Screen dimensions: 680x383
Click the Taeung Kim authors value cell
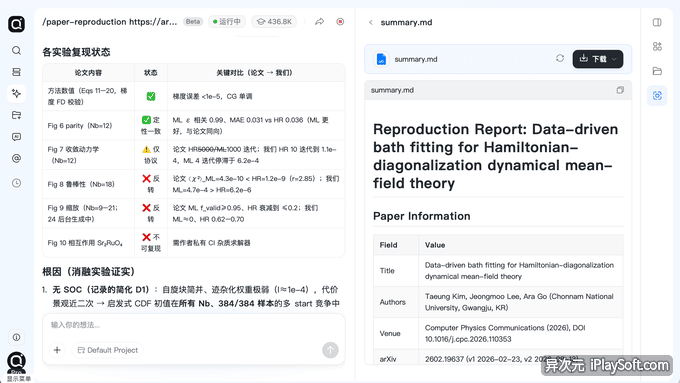click(x=520, y=302)
